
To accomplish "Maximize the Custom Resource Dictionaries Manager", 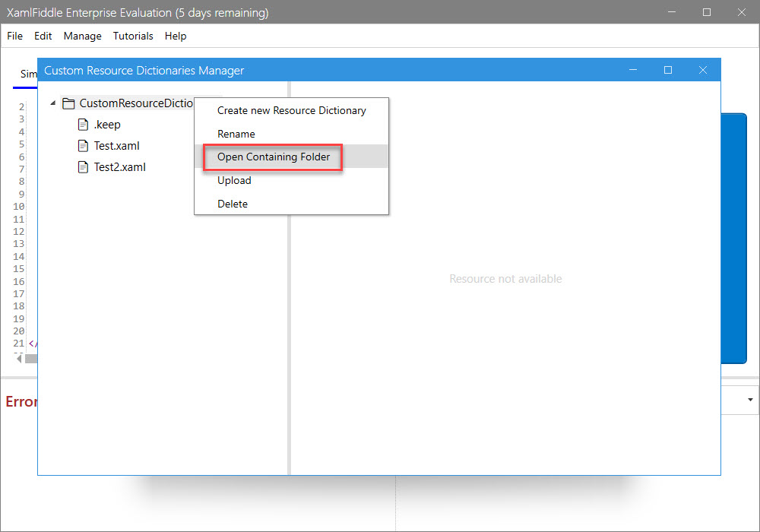I will coord(668,70).
